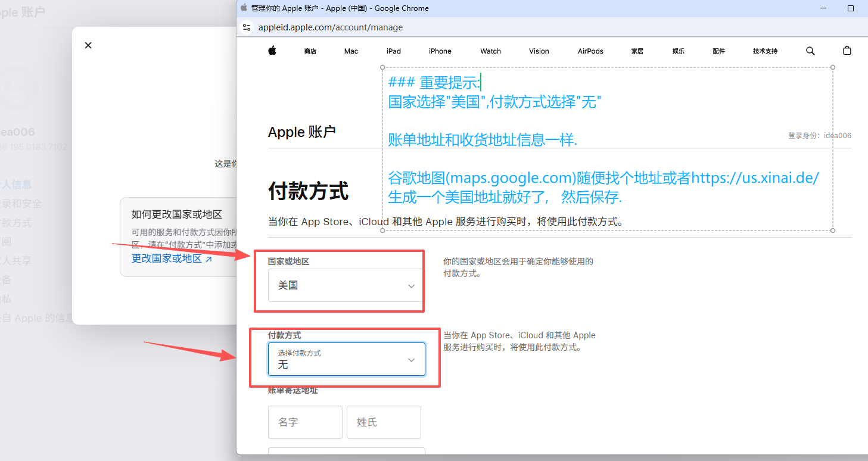This screenshot has height=461, width=868.
Task: Click the Apple logo in navigation bar
Action: [x=272, y=51]
